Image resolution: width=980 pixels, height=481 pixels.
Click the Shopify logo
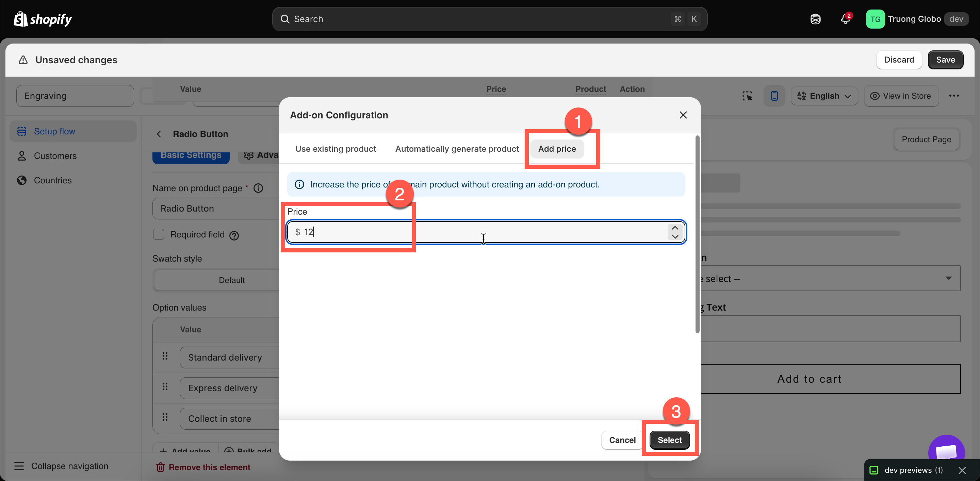point(43,19)
